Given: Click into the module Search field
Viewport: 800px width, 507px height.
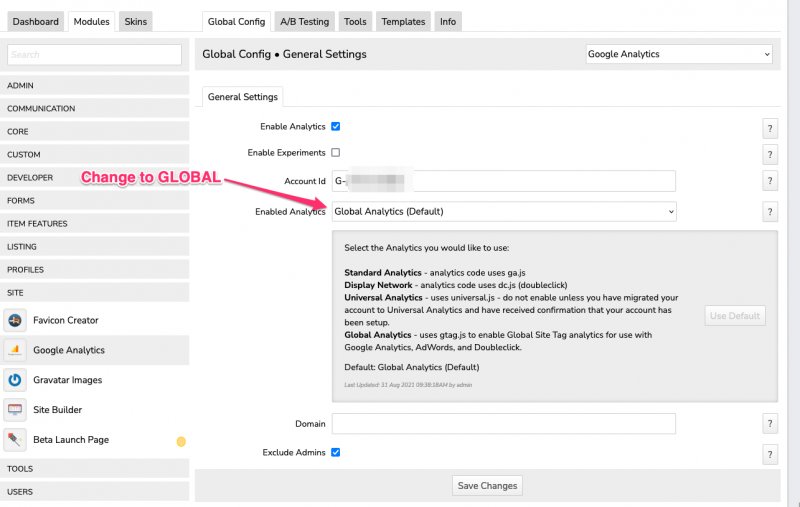Looking at the screenshot, I should tap(95, 55).
